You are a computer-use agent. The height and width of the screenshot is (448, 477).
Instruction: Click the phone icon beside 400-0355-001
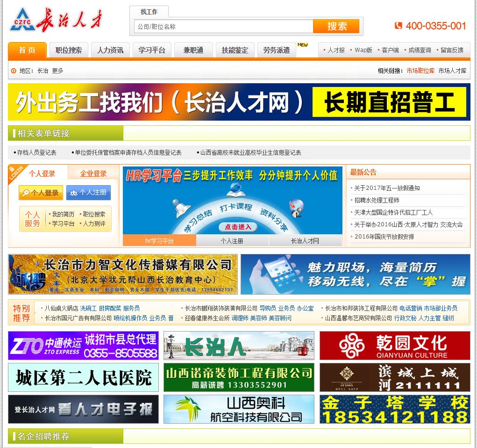click(x=398, y=26)
